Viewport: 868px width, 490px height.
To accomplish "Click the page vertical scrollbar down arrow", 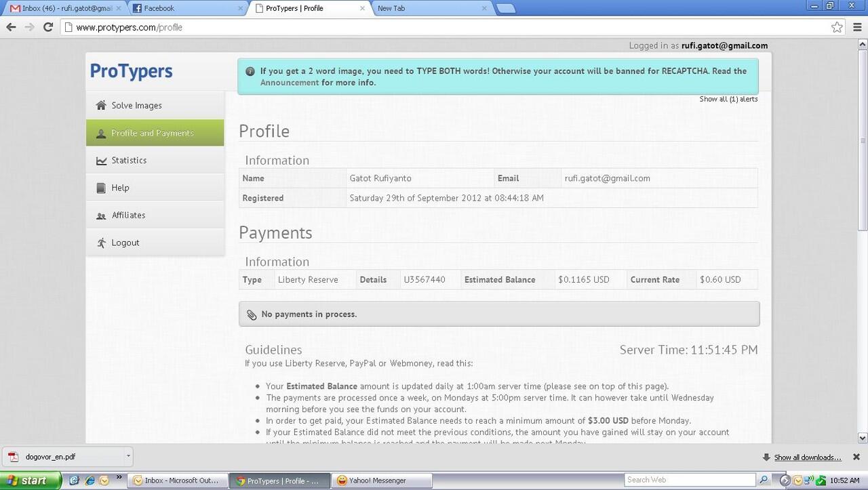I will [862, 438].
